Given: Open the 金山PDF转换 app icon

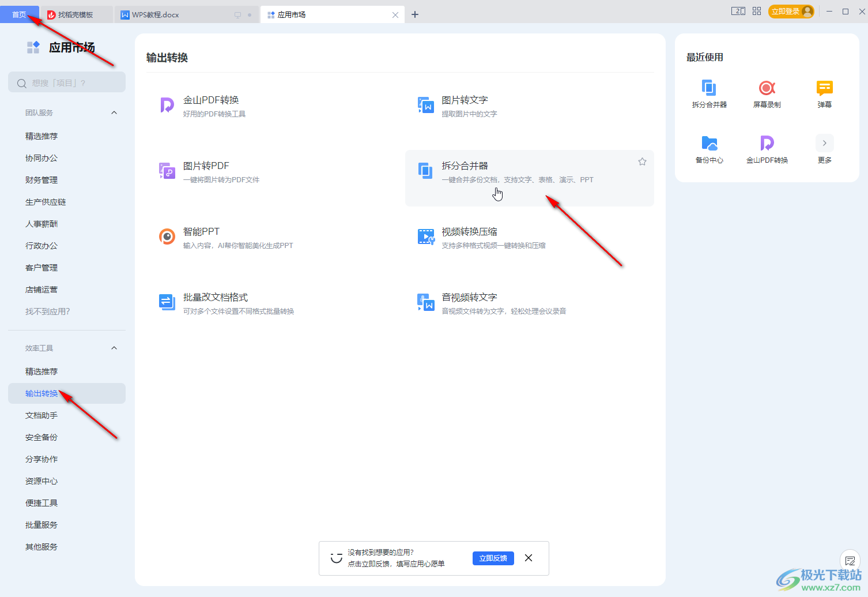Looking at the screenshot, I should tap(167, 105).
